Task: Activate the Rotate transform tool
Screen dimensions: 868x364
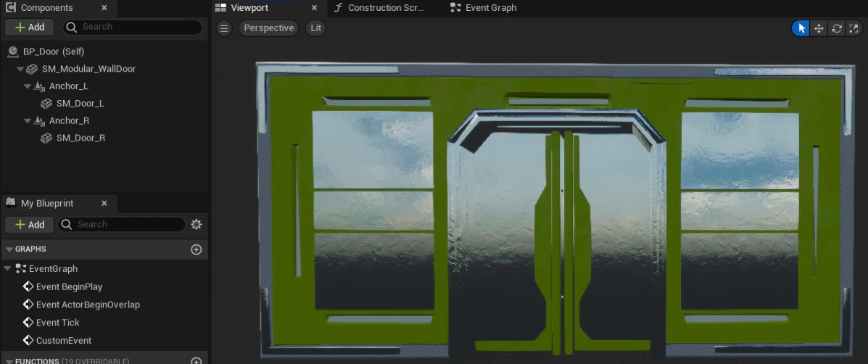Action: click(836, 28)
